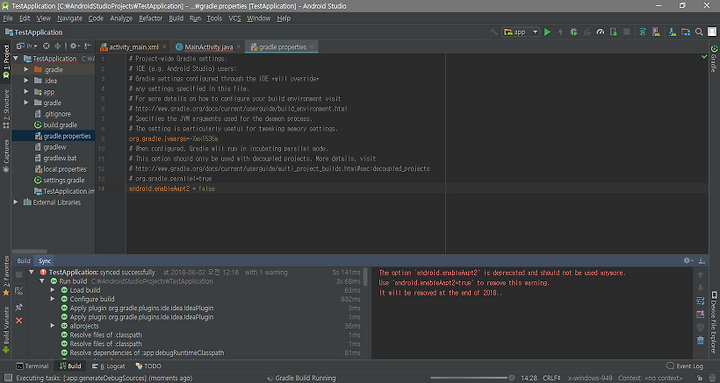Open the AVD Manager icon
The width and height of the screenshot is (720, 383).
[x=656, y=32]
